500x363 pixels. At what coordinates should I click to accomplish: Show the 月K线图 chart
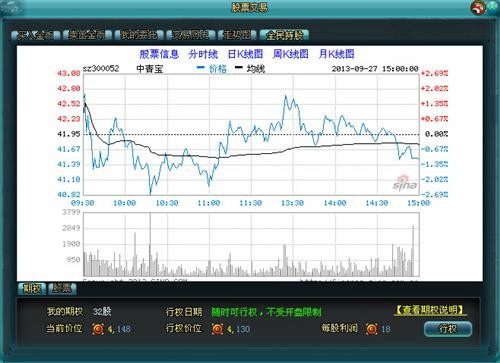point(336,54)
